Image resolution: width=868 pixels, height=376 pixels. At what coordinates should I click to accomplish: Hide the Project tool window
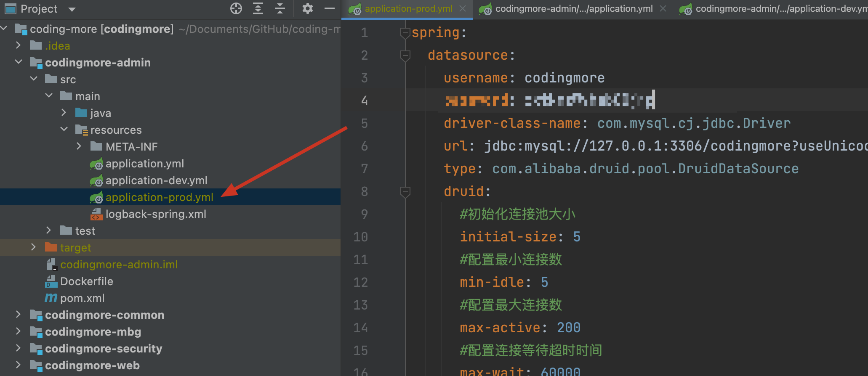coord(330,8)
